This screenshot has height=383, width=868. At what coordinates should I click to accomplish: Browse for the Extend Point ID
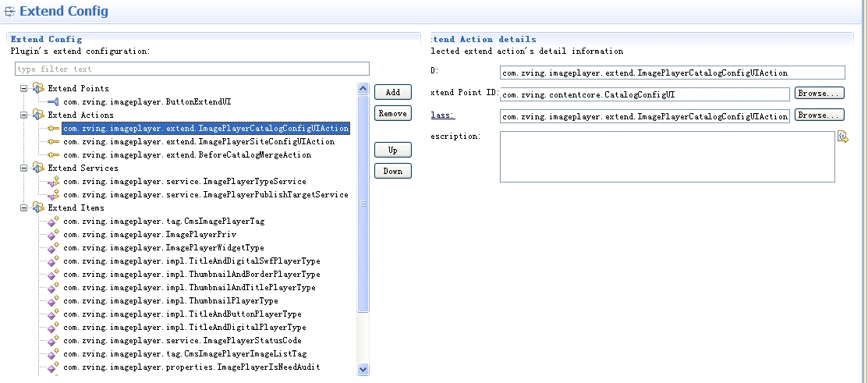point(819,93)
